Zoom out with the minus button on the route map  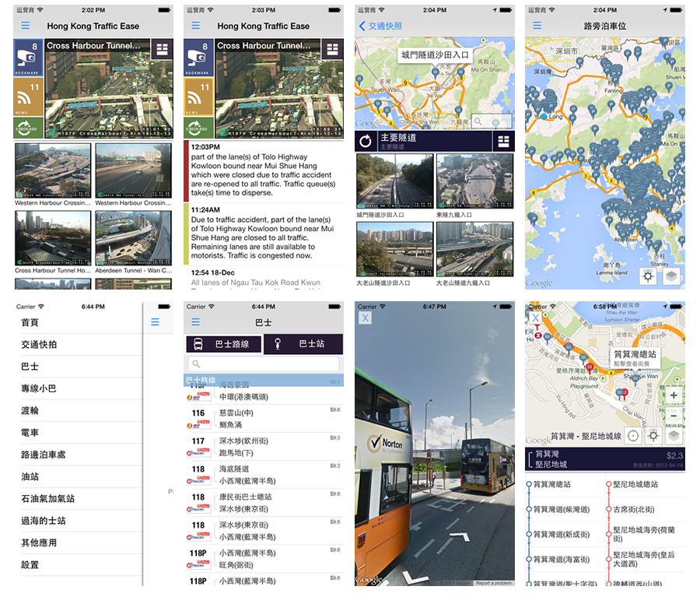674,417
